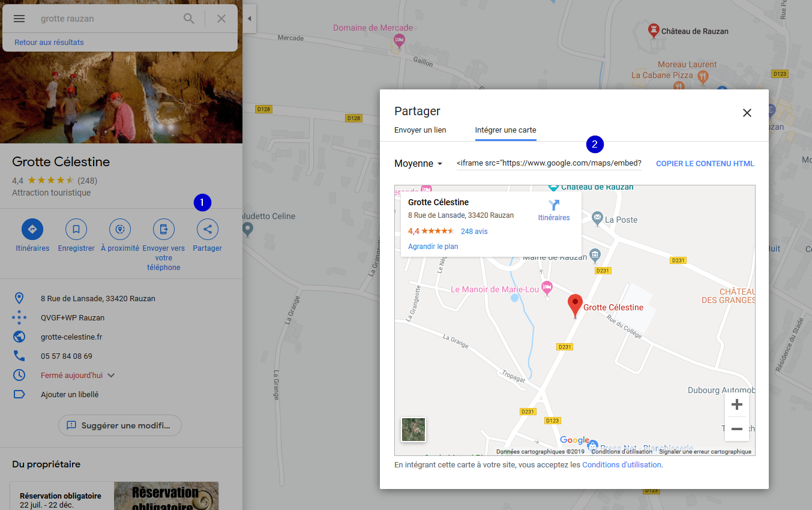Click the Grotte Célestine cave photo

(x=121, y=97)
